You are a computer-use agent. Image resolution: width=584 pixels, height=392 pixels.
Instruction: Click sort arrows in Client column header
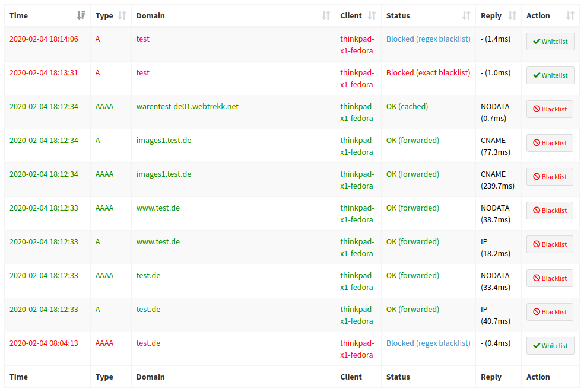372,15
